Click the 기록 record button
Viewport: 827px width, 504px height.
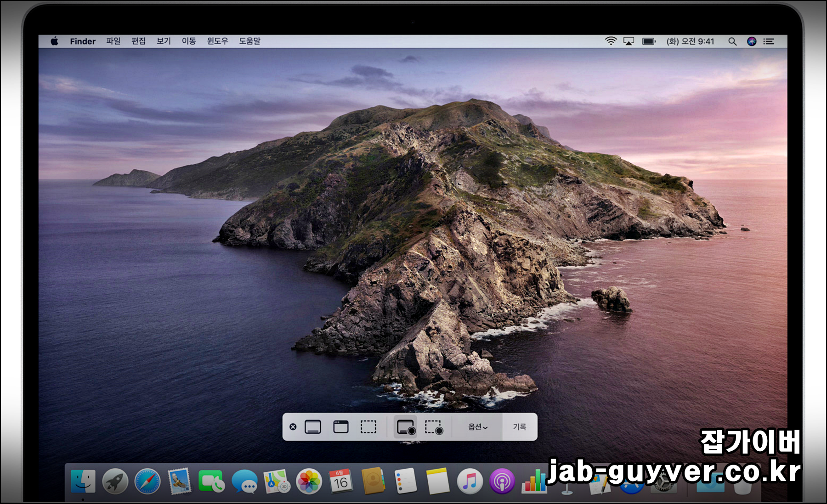pyautogui.click(x=520, y=427)
